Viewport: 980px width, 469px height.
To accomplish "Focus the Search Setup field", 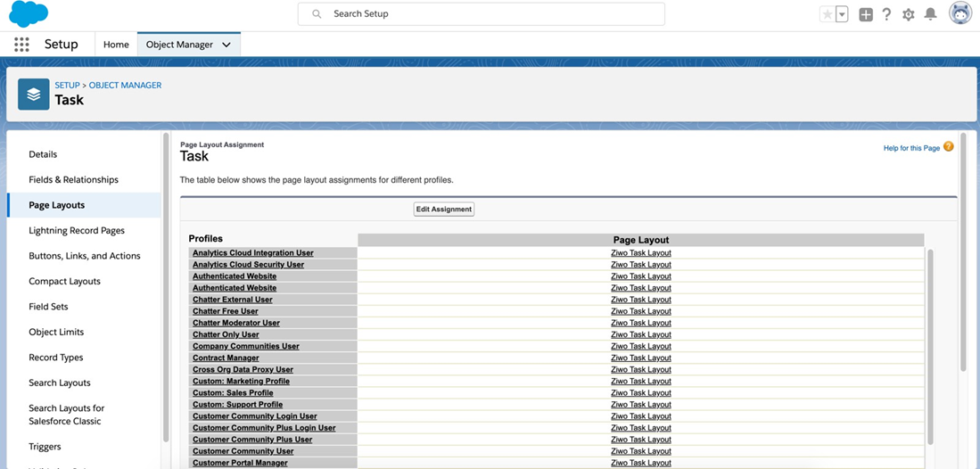I will (x=482, y=13).
